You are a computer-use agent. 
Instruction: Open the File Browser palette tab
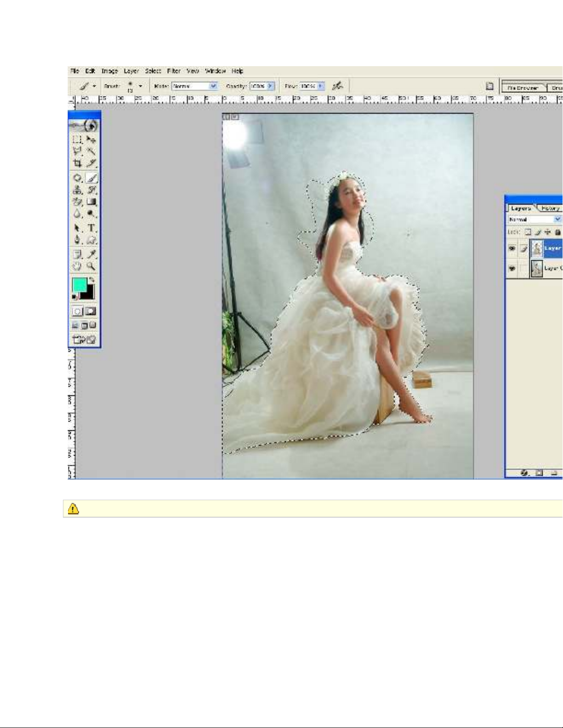point(523,88)
